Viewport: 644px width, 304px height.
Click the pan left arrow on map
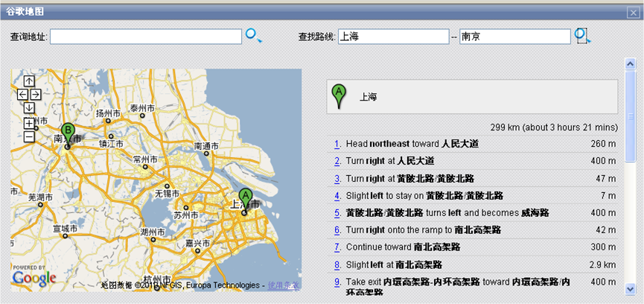(22, 95)
